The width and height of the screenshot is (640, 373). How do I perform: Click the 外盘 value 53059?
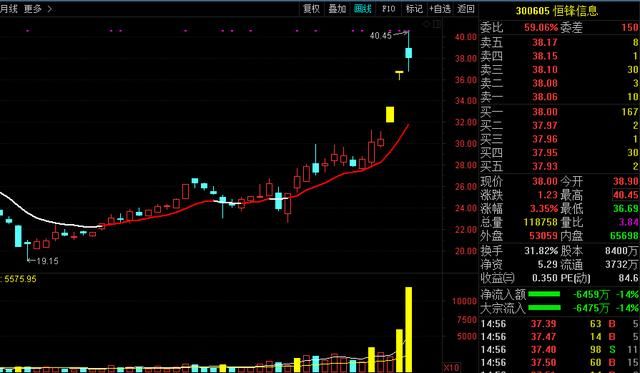pos(543,236)
